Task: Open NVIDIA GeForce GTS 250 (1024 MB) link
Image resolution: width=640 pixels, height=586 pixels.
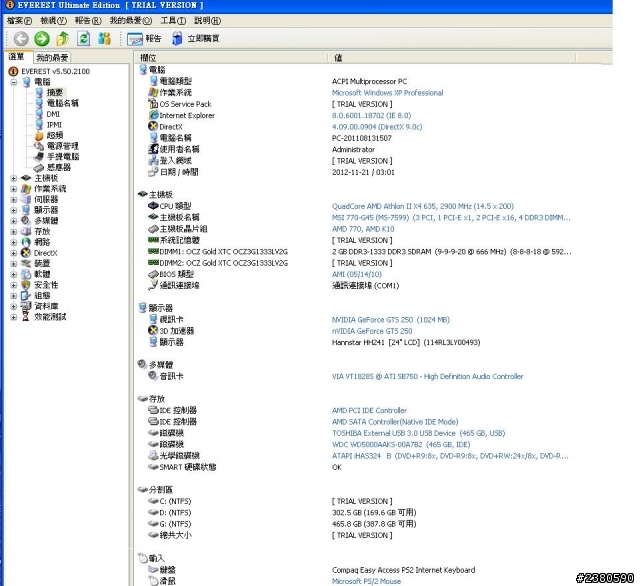Action: 391,320
